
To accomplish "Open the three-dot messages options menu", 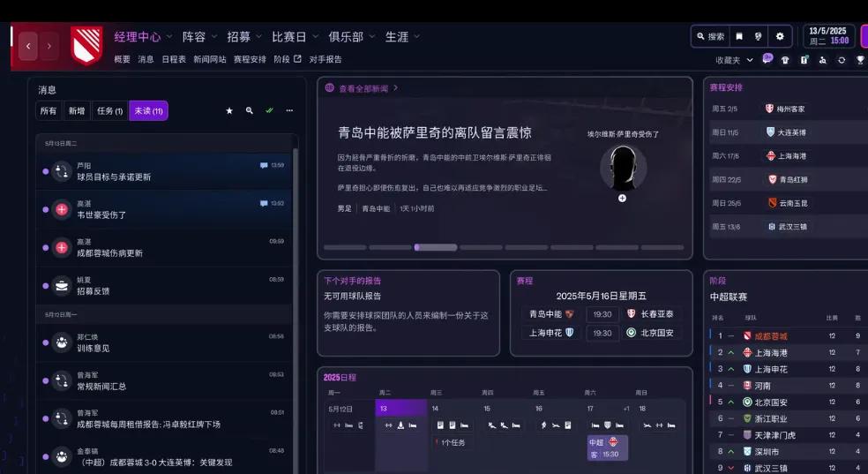I will (x=289, y=110).
